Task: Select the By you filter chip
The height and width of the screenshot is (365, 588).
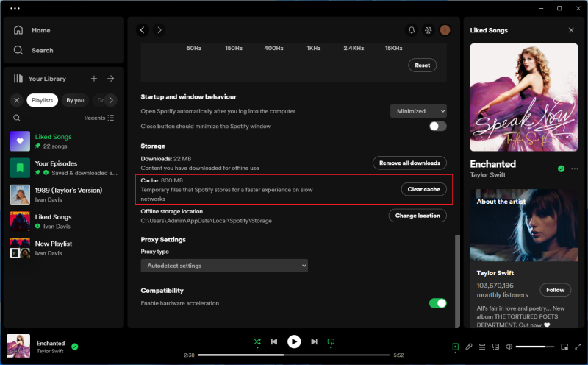Action: (x=75, y=100)
